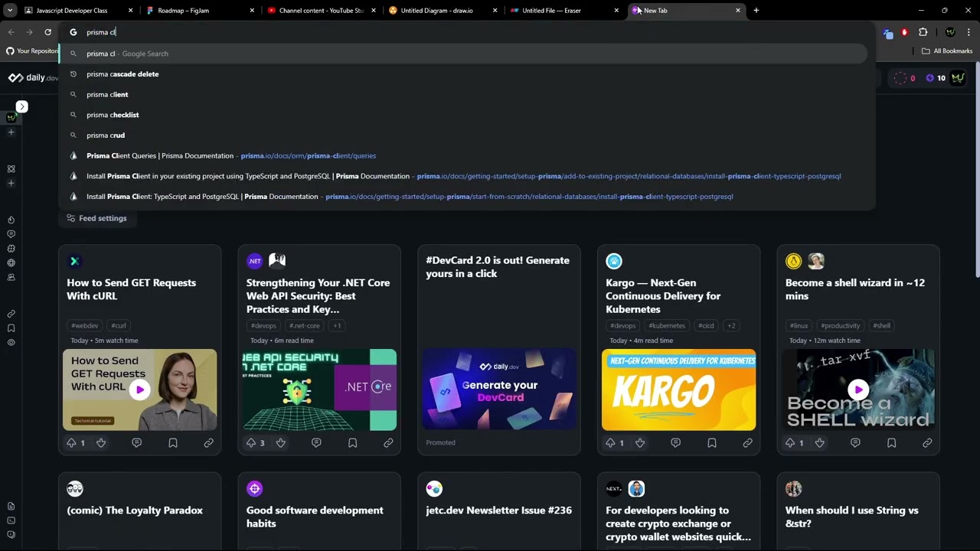Upvote the .NET Core Web API post
The height and width of the screenshot is (551, 980).
tap(251, 443)
